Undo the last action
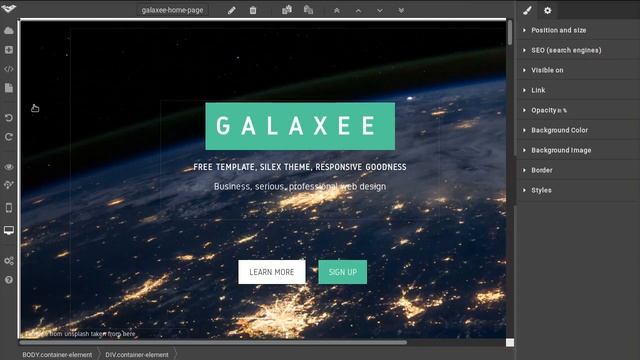The image size is (640, 360). [9, 118]
